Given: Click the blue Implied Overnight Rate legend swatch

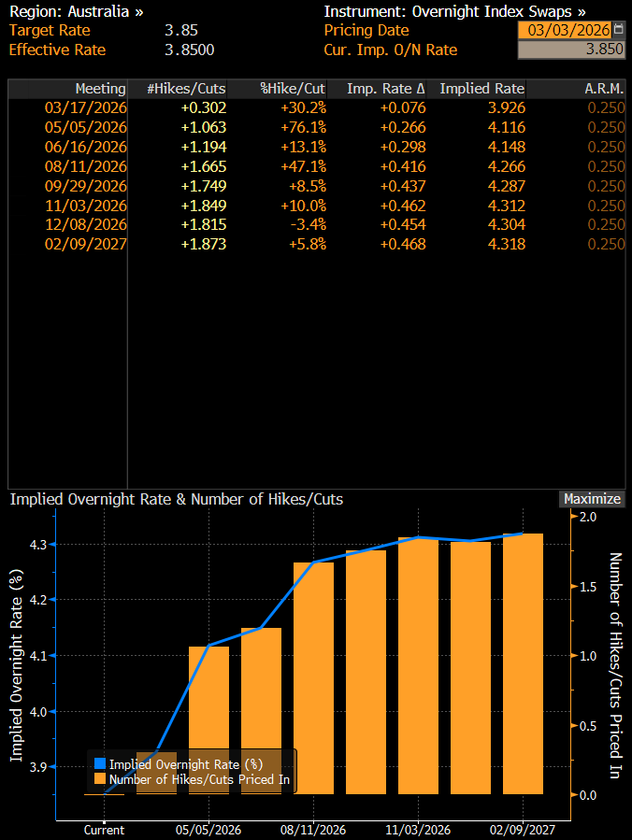Looking at the screenshot, I should coord(100,763).
